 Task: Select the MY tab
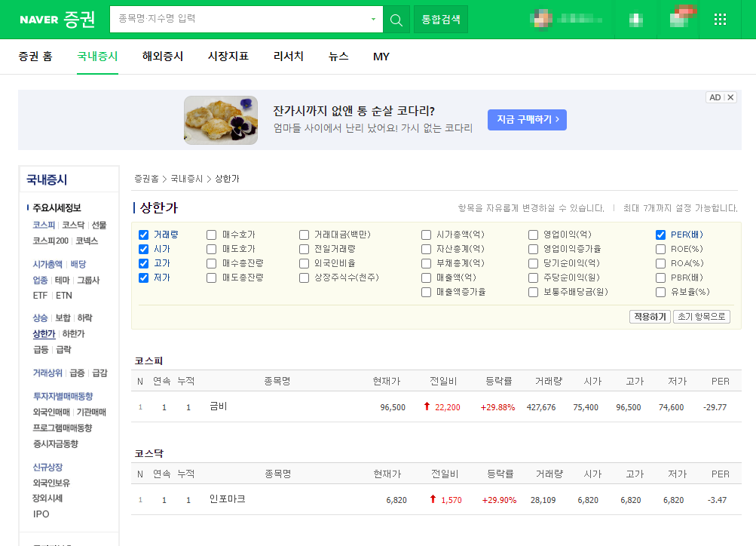click(x=381, y=56)
